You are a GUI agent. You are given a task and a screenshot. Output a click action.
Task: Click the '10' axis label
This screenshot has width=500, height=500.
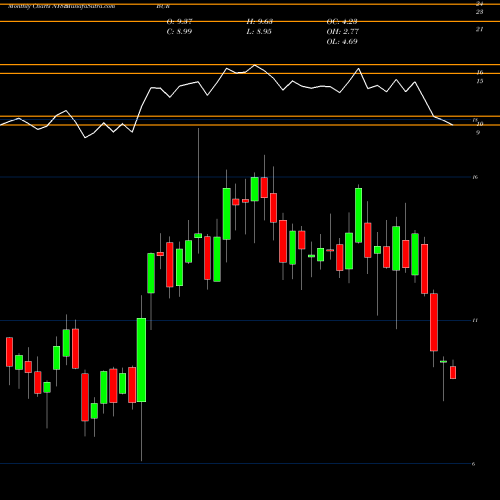tap(480, 124)
